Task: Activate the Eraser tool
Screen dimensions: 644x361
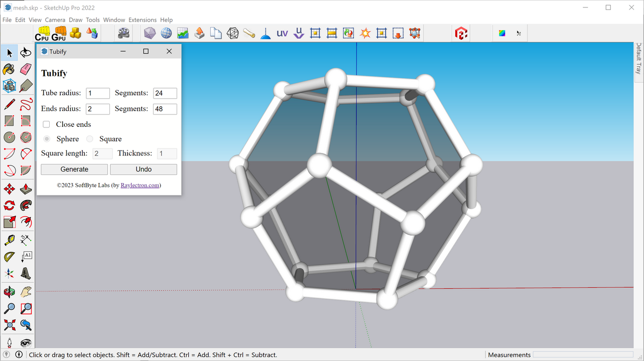Action: 26,69
